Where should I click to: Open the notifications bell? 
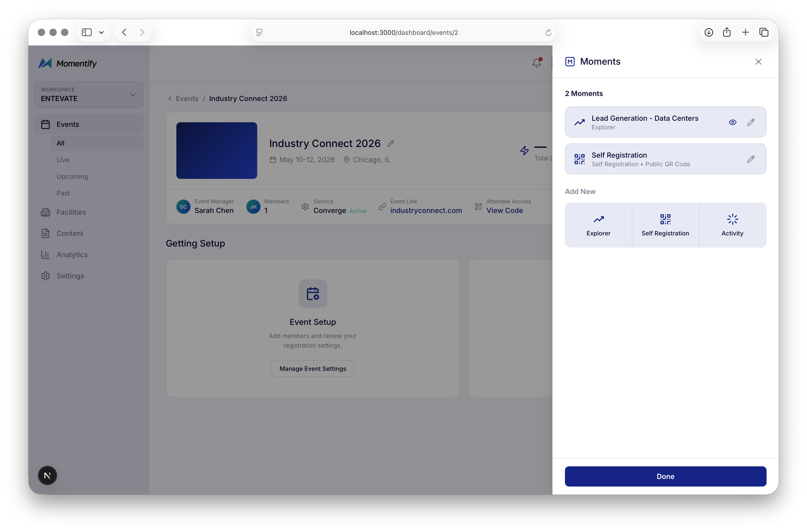click(x=536, y=63)
